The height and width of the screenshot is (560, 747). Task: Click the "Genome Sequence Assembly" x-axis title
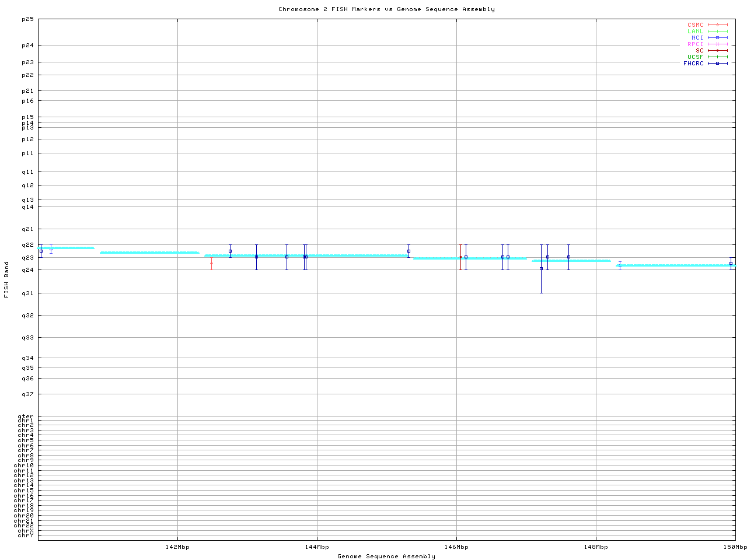[386, 556]
